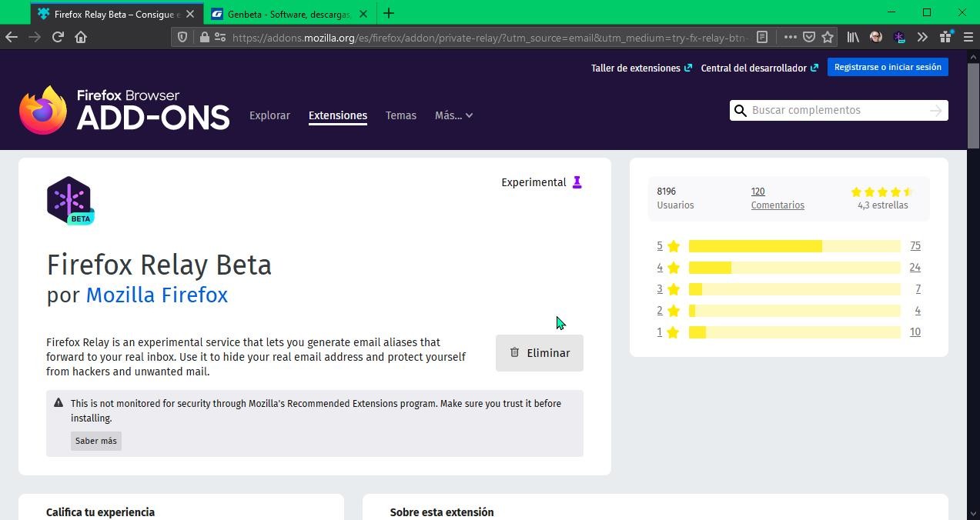Open site permissions icon in address bar
980x520 pixels.
pyautogui.click(x=220, y=37)
